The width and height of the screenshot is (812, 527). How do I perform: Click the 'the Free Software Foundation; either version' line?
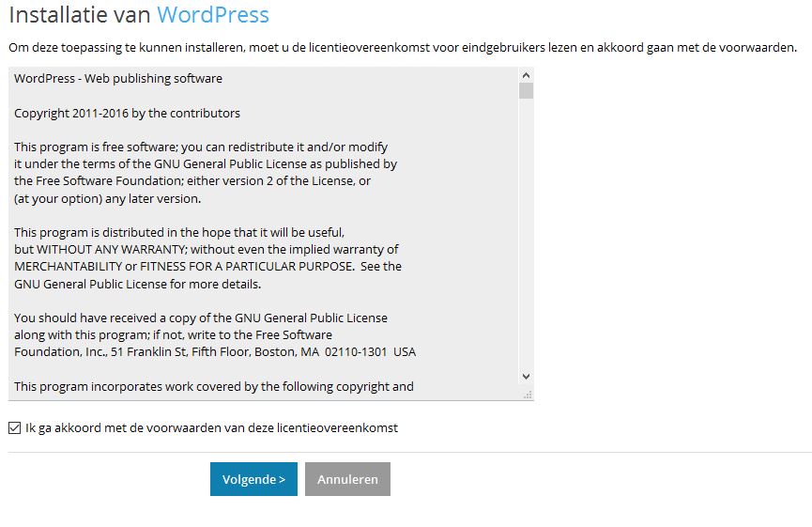[192, 181]
